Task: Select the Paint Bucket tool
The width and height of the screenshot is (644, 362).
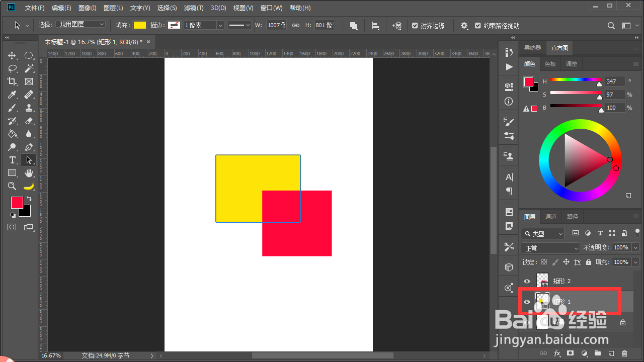Action: click(12, 134)
